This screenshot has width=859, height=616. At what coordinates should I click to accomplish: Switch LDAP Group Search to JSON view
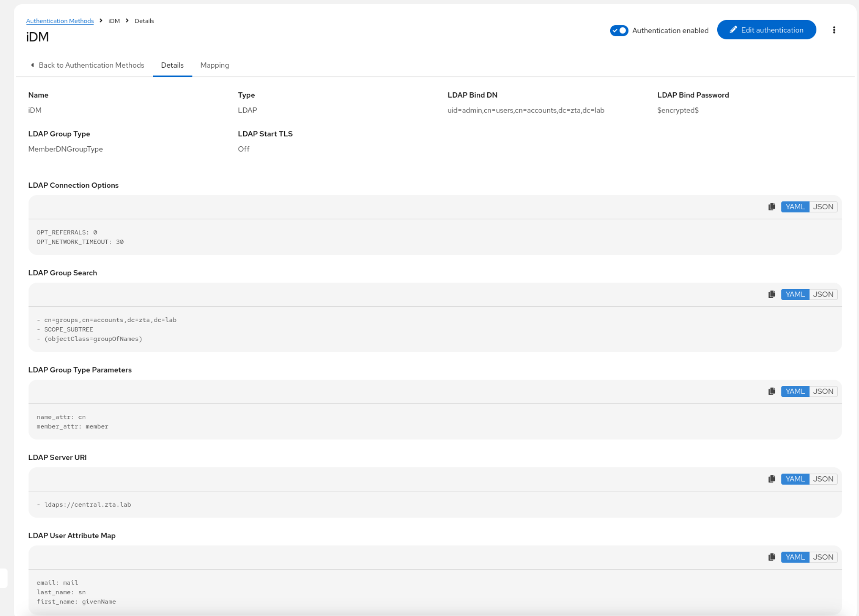coord(823,295)
